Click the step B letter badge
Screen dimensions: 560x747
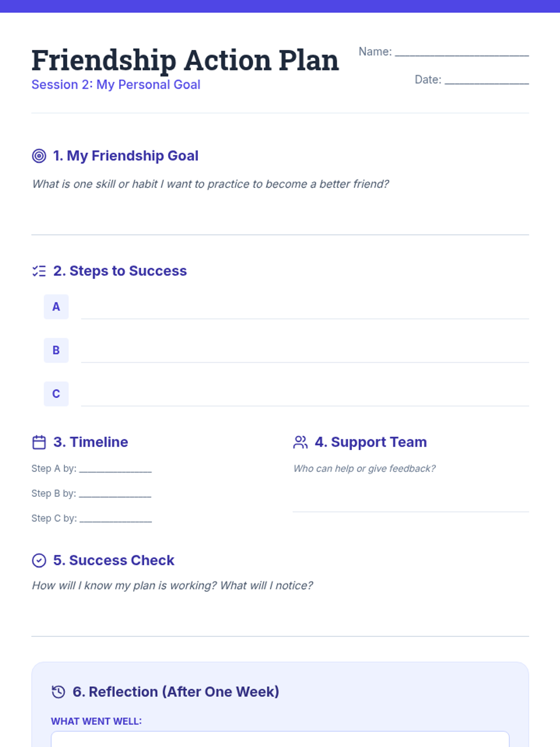click(x=56, y=350)
